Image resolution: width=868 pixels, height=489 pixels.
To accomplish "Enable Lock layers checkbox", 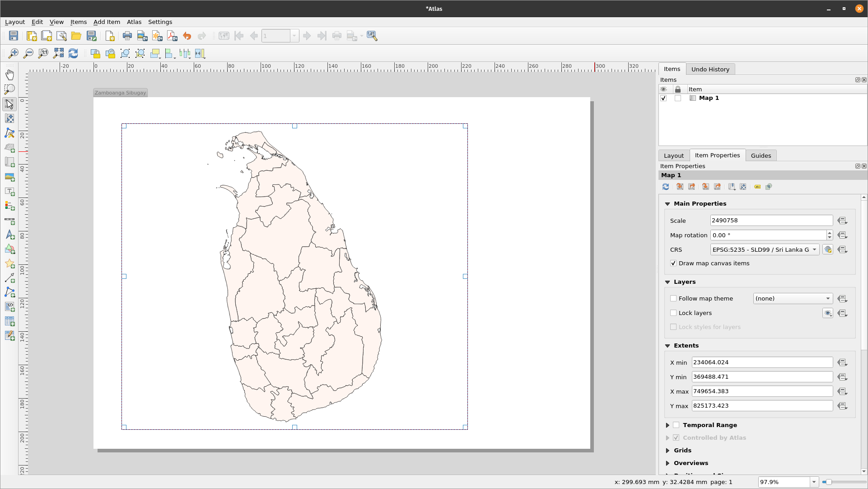I will [x=673, y=313].
